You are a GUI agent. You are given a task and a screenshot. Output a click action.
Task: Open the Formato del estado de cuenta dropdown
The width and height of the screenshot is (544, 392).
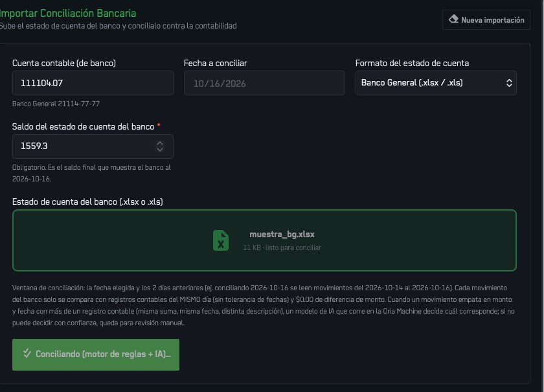pyautogui.click(x=436, y=83)
